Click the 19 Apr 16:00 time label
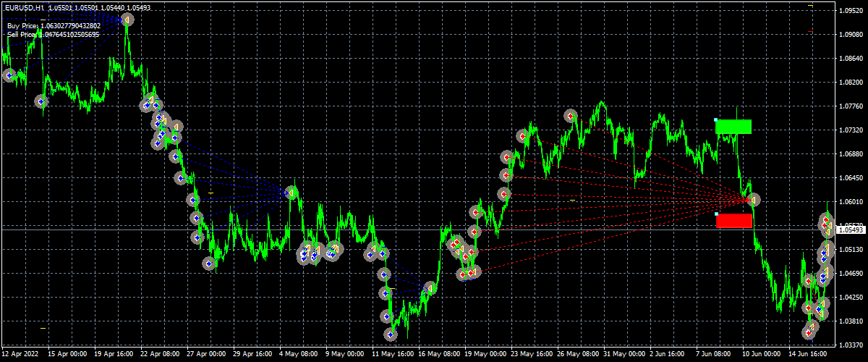The width and height of the screenshot is (868, 362). (114, 355)
